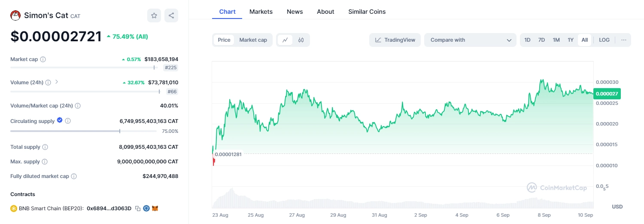Select the 1Y time range
The image size is (644, 224).
pos(571,40)
